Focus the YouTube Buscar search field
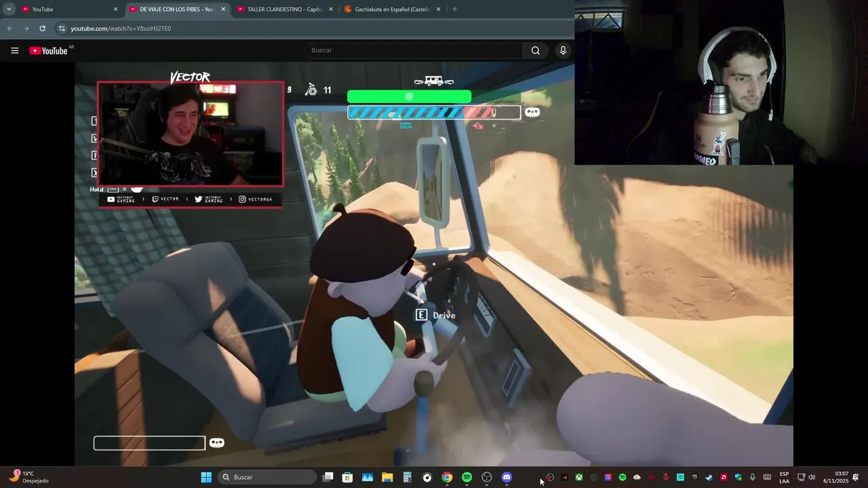The image size is (868, 488). [414, 51]
